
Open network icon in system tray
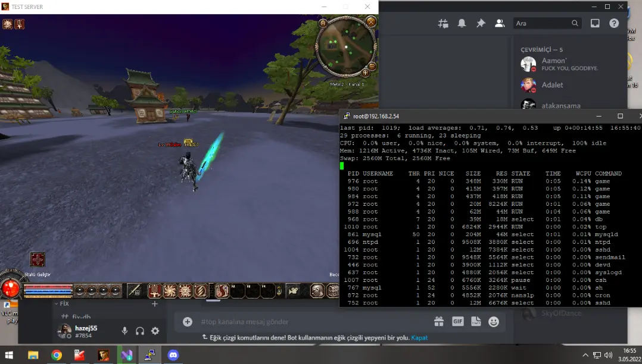point(597,355)
